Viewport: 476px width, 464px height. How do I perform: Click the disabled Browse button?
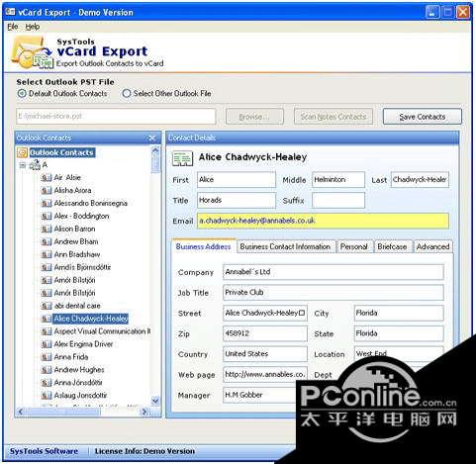tap(254, 117)
